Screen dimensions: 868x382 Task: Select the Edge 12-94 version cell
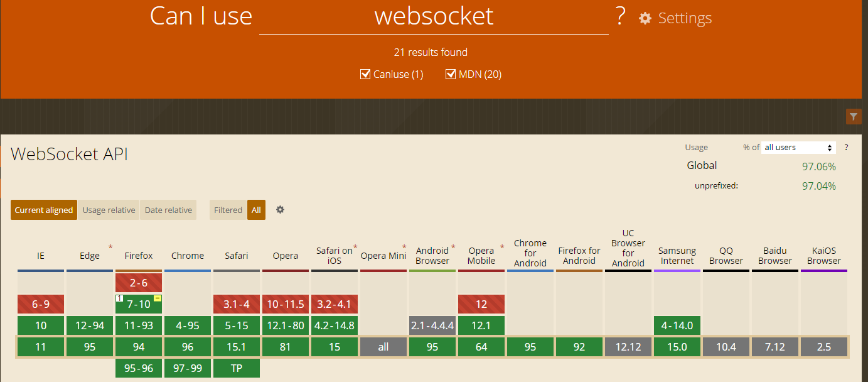90,325
